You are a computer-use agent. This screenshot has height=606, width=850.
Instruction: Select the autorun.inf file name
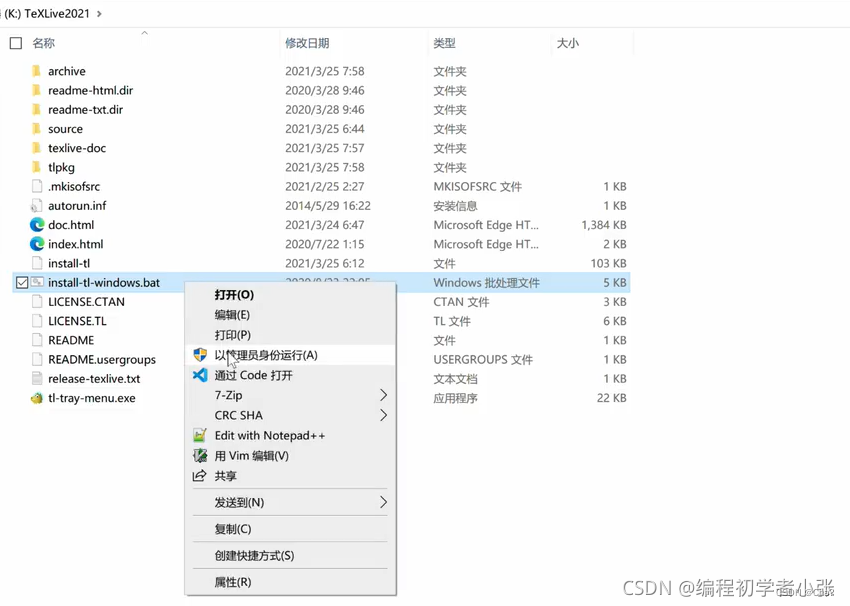tap(77, 206)
